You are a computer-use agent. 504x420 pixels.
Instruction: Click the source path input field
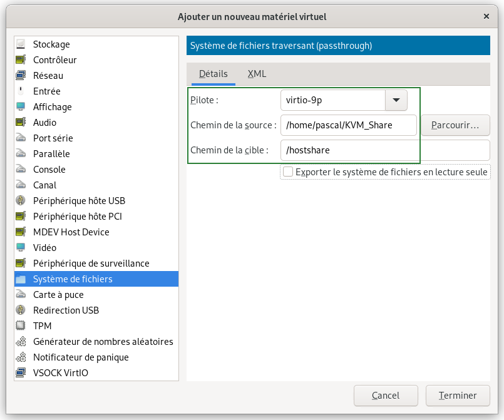tap(349, 125)
